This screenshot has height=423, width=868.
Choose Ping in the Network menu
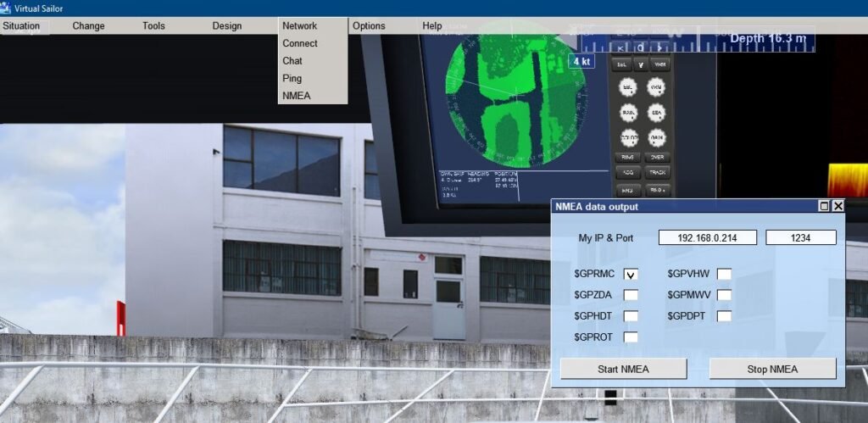(292, 79)
